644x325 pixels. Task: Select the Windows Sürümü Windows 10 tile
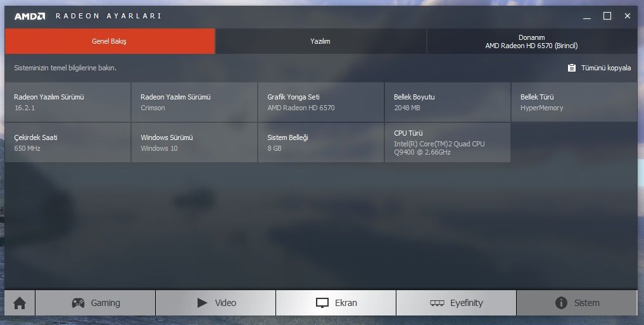[x=194, y=143]
